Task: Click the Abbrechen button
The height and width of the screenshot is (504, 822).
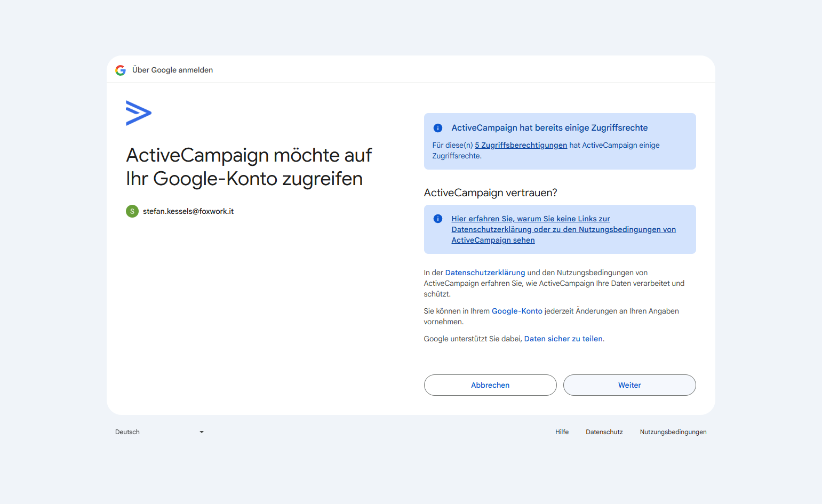Action: 490,385
